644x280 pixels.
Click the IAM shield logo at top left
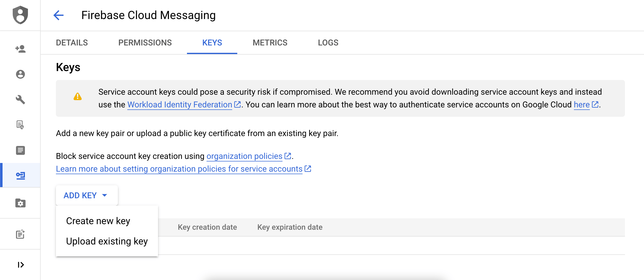tap(20, 15)
